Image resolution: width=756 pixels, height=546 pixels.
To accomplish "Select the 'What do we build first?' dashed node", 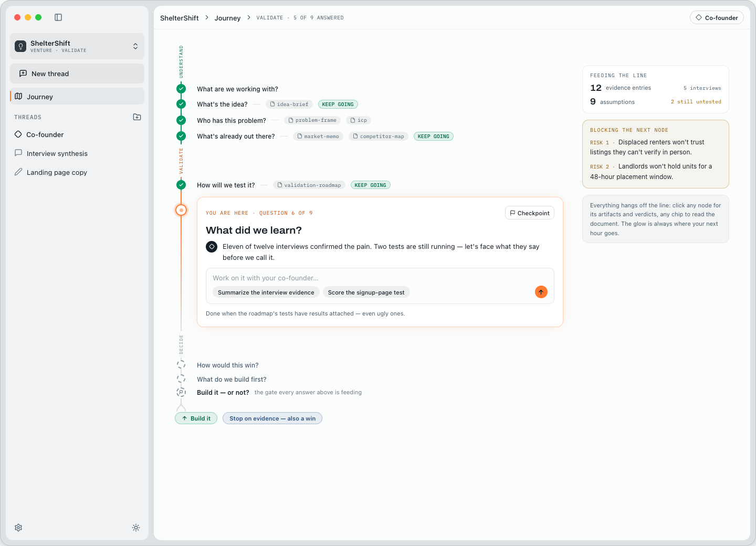I will pyautogui.click(x=181, y=379).
